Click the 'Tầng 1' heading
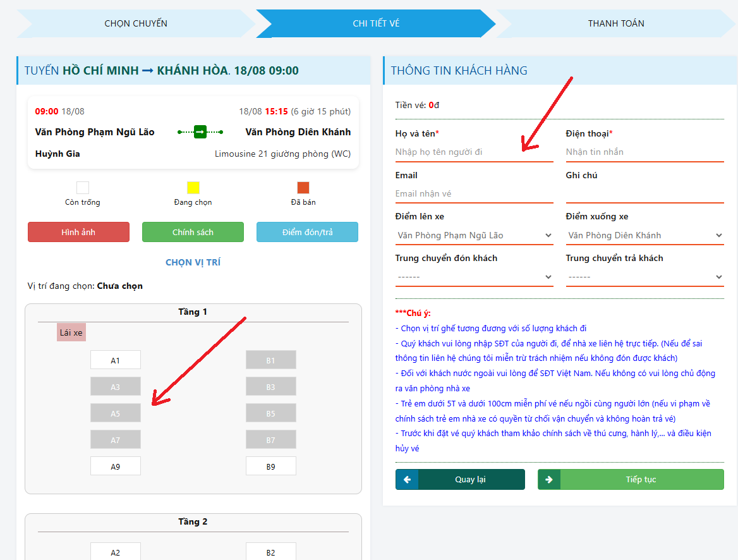Screen dimensions: 738x560 193,312
